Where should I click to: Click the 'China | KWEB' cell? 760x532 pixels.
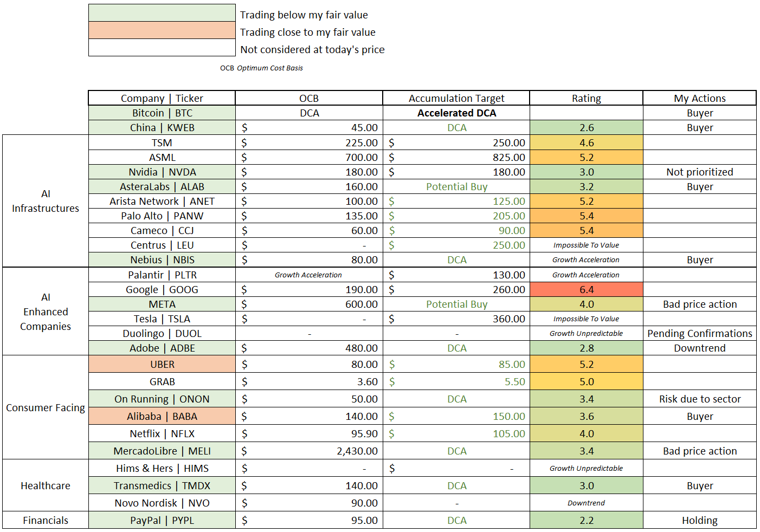coord(162,127)
